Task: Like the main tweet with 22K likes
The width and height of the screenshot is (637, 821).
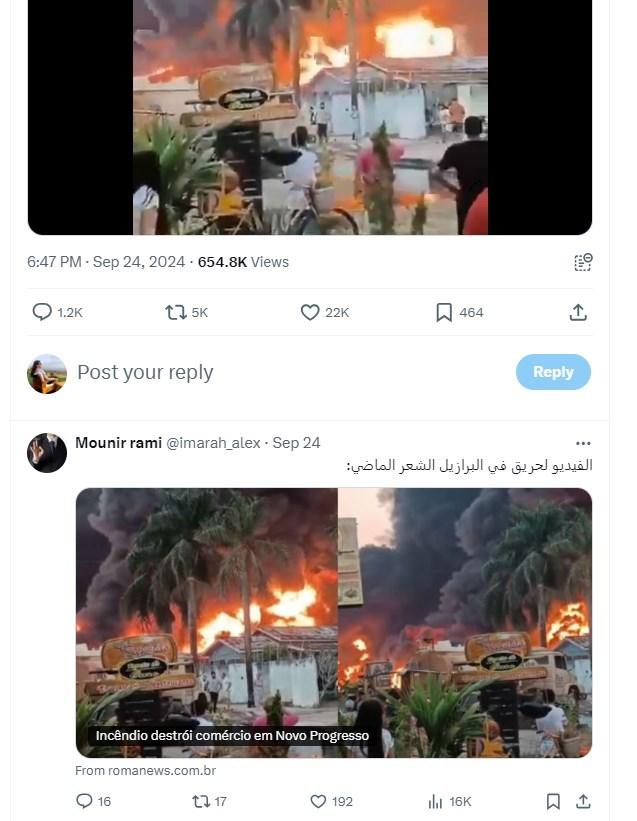Action: point(325,313)
